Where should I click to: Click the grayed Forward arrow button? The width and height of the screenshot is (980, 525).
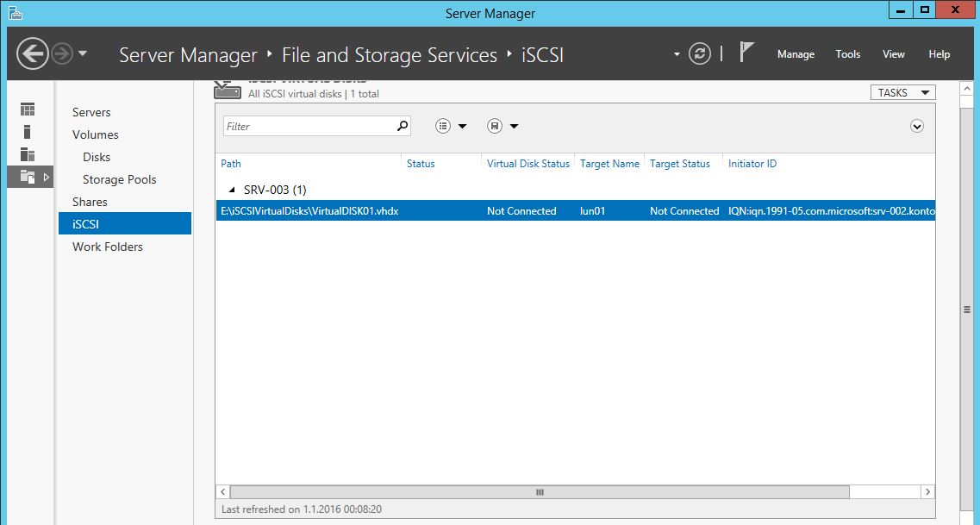click(62, 54)
